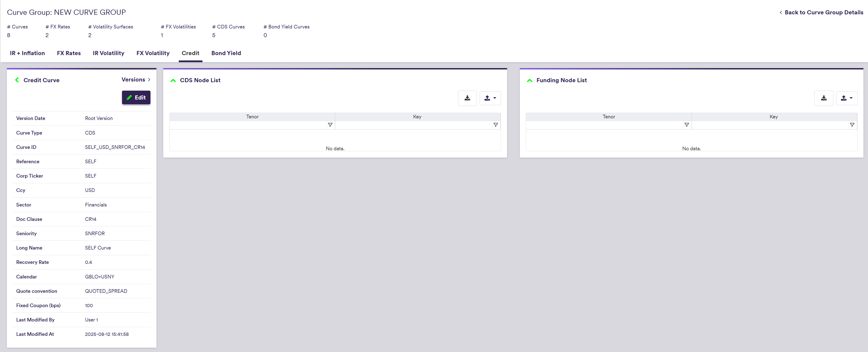Open the CDS Node List upload dropdown
This screenshot has height=352, width=868.
(490, 98)
